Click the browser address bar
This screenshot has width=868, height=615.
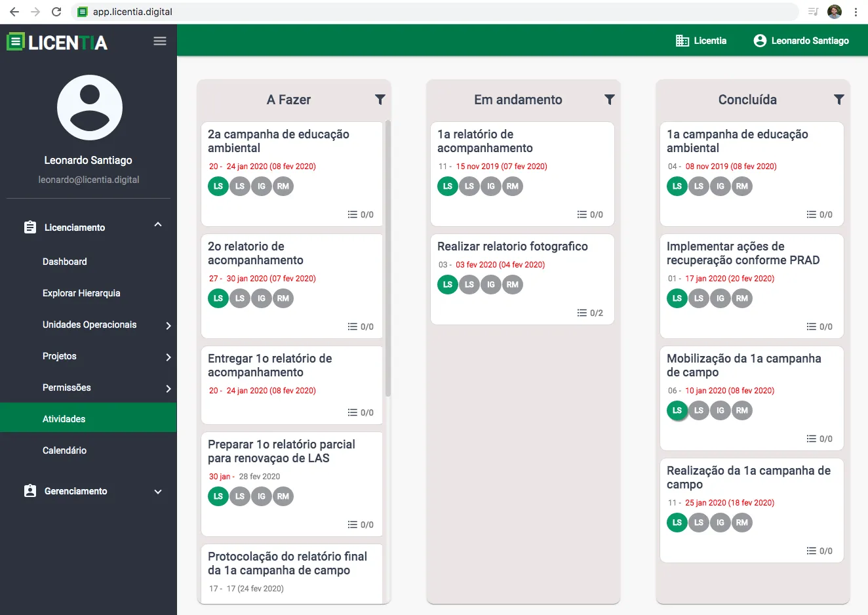[x=435, y=12]
